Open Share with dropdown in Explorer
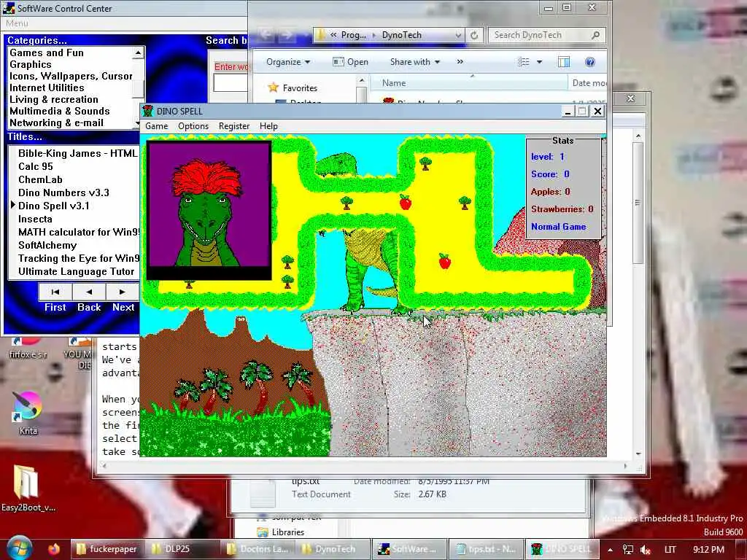This screenshot has width=747, height=560. [x=414, y=62]
